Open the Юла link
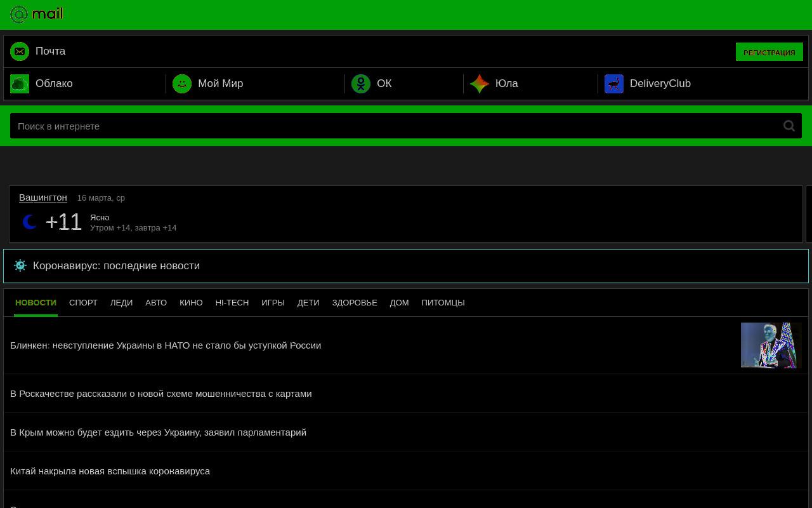812x508 pixels. coord(506,84)
